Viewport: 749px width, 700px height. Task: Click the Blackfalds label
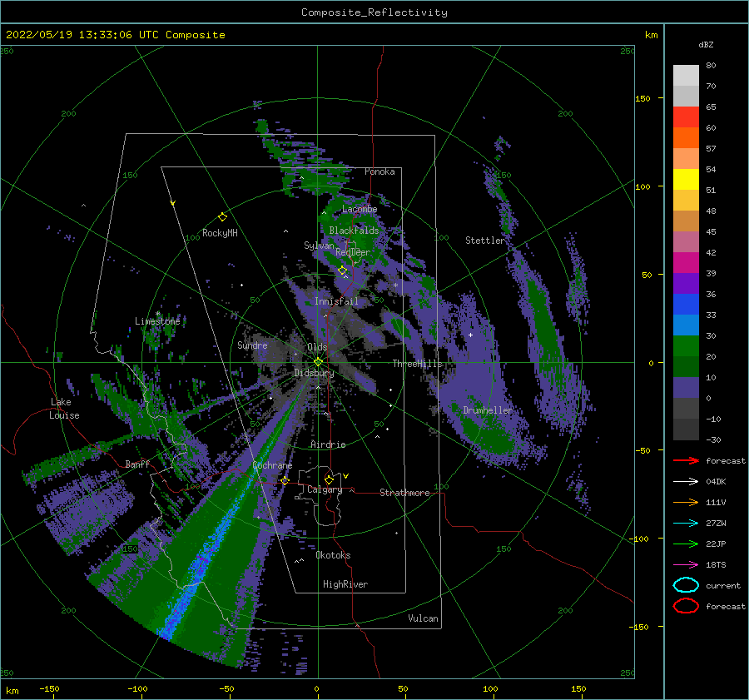[x=354, y=231]
